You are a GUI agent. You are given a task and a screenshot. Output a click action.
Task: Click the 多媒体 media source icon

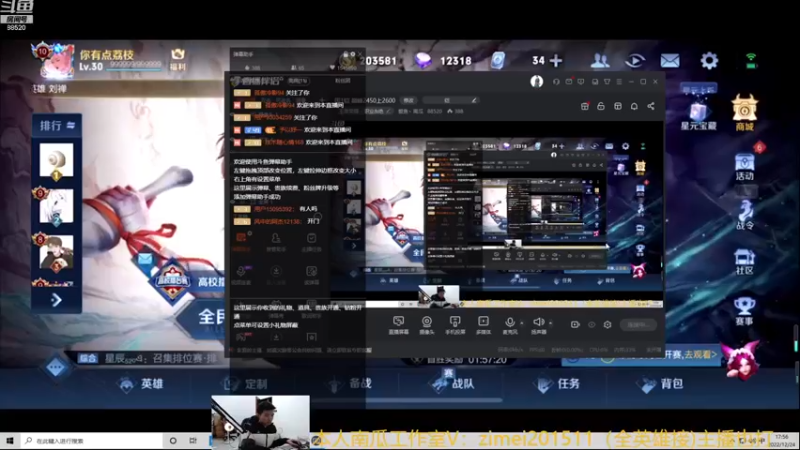(483, 324)
